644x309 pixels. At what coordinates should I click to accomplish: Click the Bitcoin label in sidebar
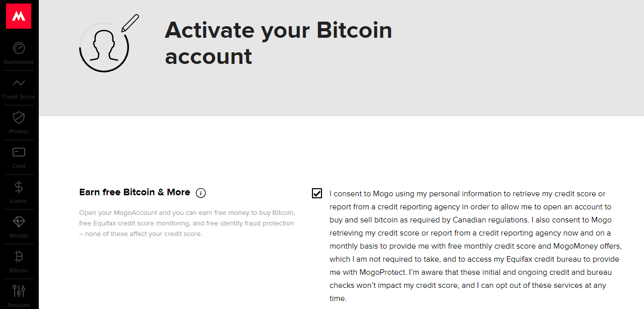coord(19,270)
